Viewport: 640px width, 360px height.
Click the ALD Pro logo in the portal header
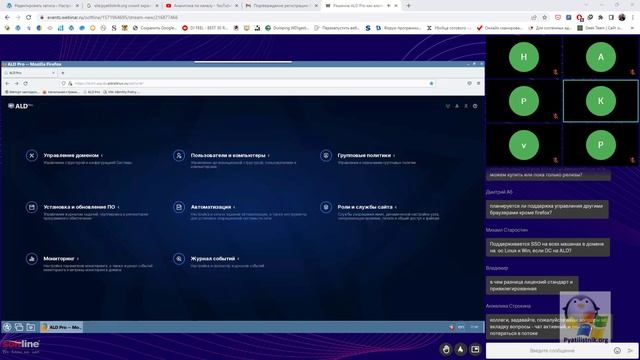point(20,106)
